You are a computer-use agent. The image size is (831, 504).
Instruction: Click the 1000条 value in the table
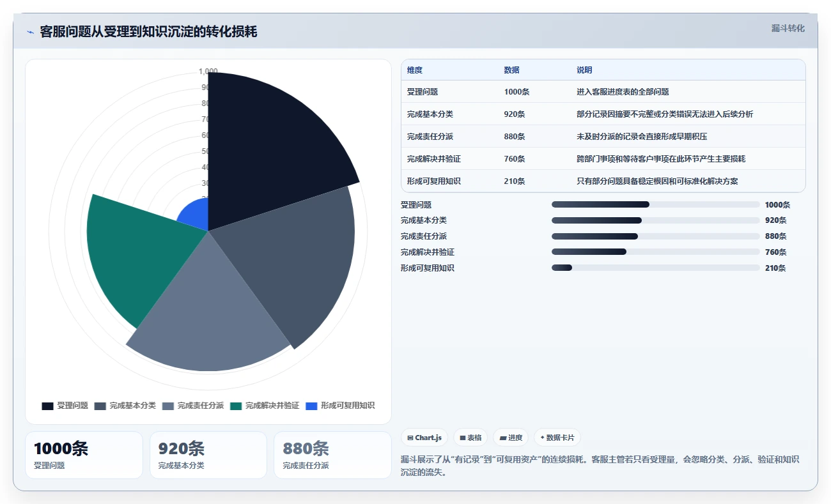point(516,92)
